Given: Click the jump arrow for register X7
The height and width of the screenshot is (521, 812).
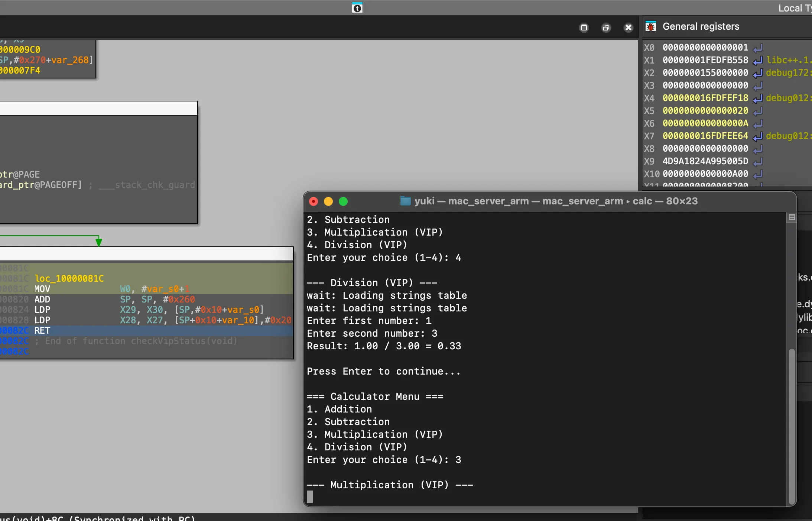Looking at the screenshot, I should 758,136.
